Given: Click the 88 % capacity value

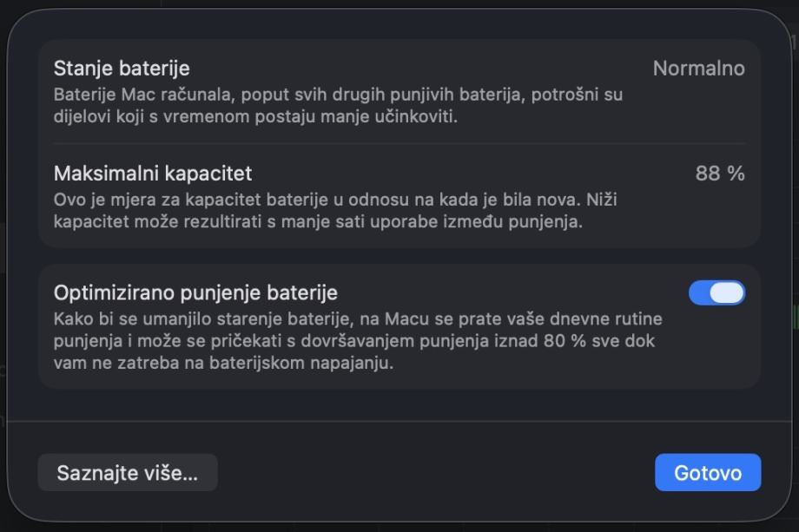Looking at the screenshot, I should 719,174.
